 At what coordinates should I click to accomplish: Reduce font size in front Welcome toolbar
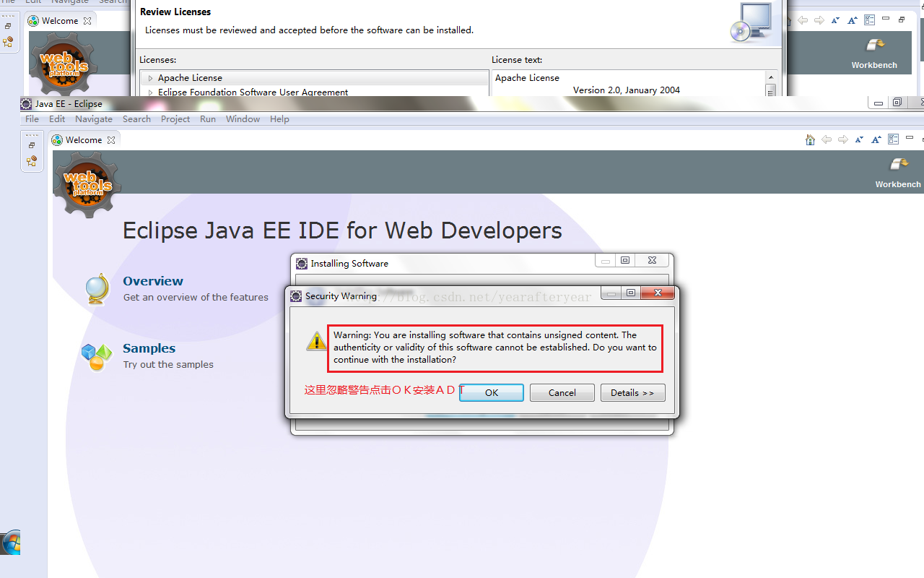[860, 139]
